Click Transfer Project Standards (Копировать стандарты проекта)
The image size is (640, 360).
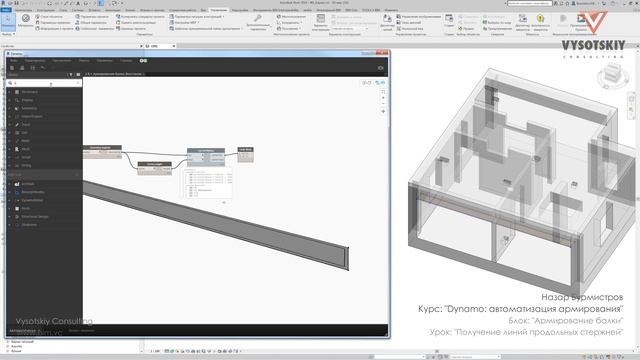click(x=140, y=17)
